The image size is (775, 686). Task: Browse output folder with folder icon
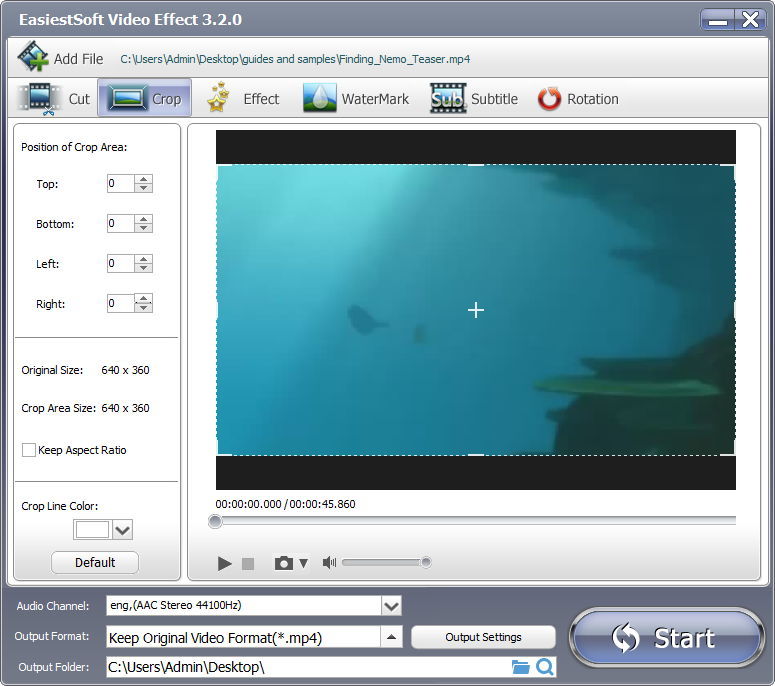point(520,667)
